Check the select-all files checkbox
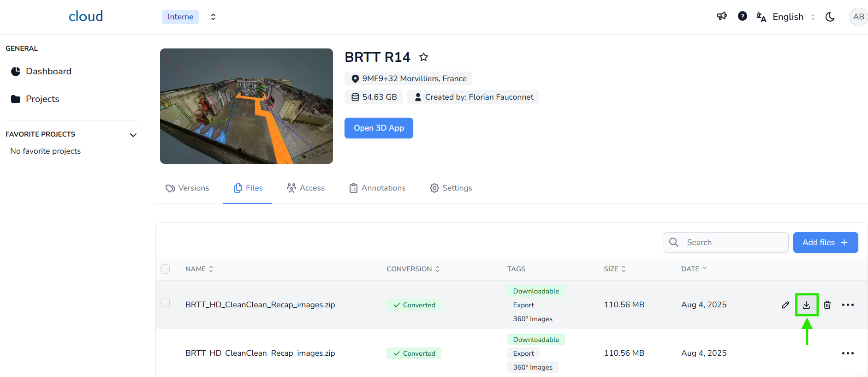868x377 pixels. 165,269
